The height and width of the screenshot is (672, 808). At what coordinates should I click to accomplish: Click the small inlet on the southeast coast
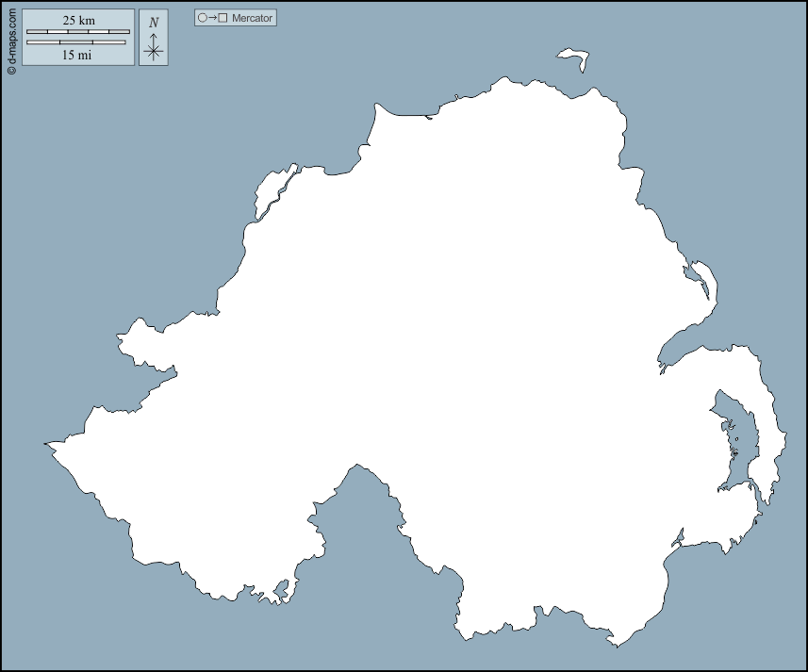675,541
